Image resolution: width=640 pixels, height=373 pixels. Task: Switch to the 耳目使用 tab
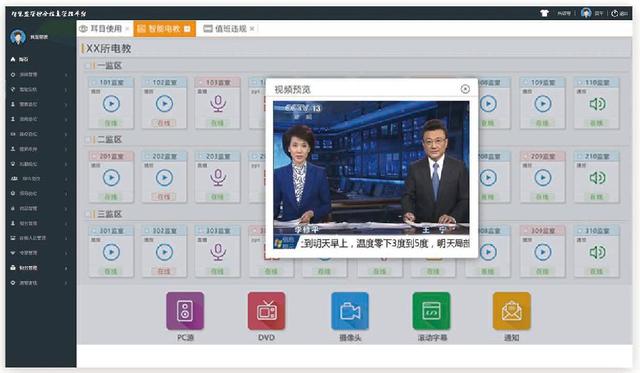[x=104, y=29]
